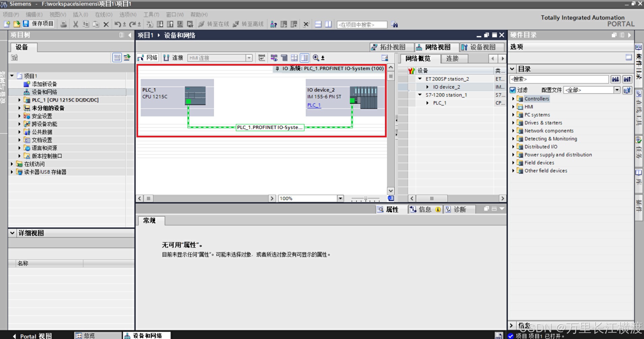Click the zoom magnifier icon in network view

(316, 58)
